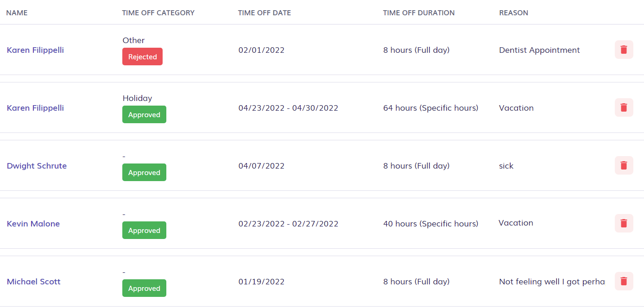Open Dwight Schrute's profile link
The image size is (644, 308).
click(x=37, y=166)
